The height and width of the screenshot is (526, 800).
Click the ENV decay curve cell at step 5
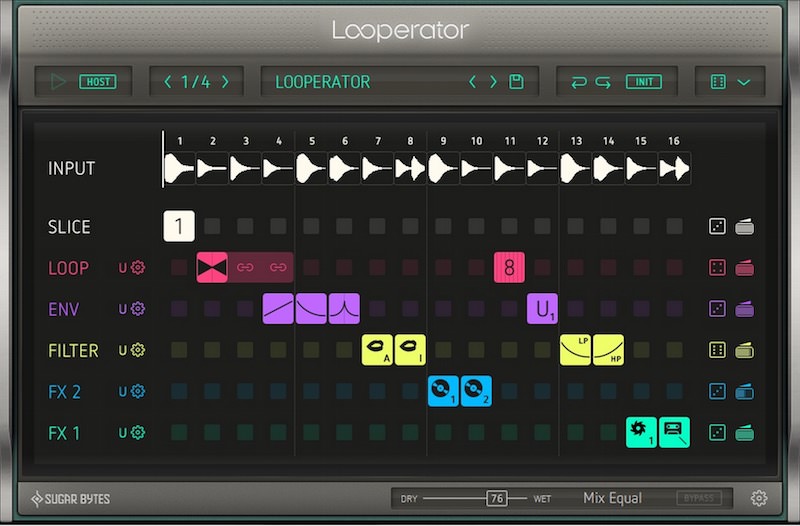[311, 309]
